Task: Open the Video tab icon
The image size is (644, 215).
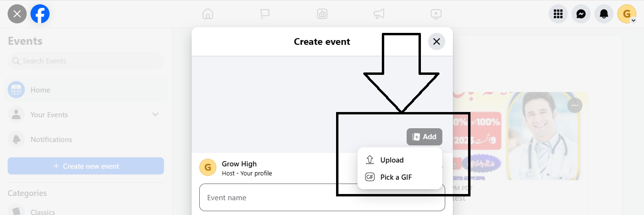Action: (436, 14)
